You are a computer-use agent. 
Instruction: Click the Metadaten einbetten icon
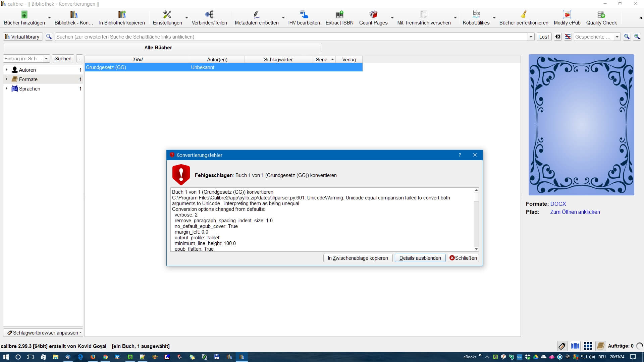pos(257,15)
